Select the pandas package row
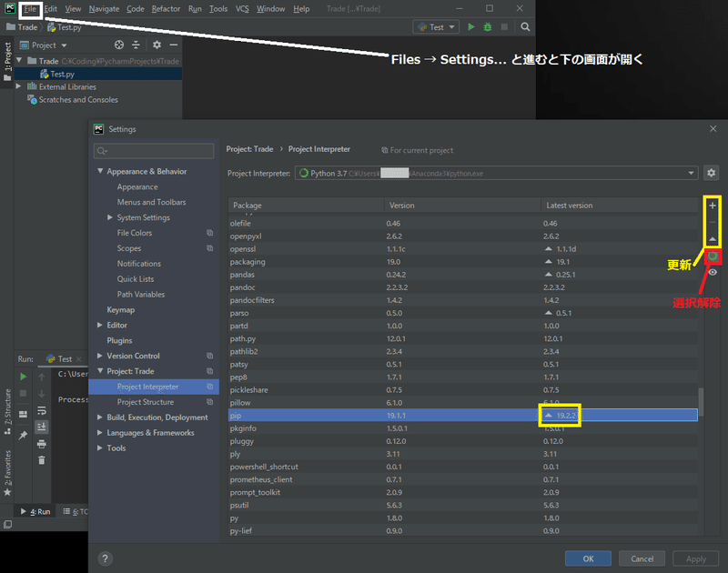Screen dimensions: 728x573 coord(462,275)
